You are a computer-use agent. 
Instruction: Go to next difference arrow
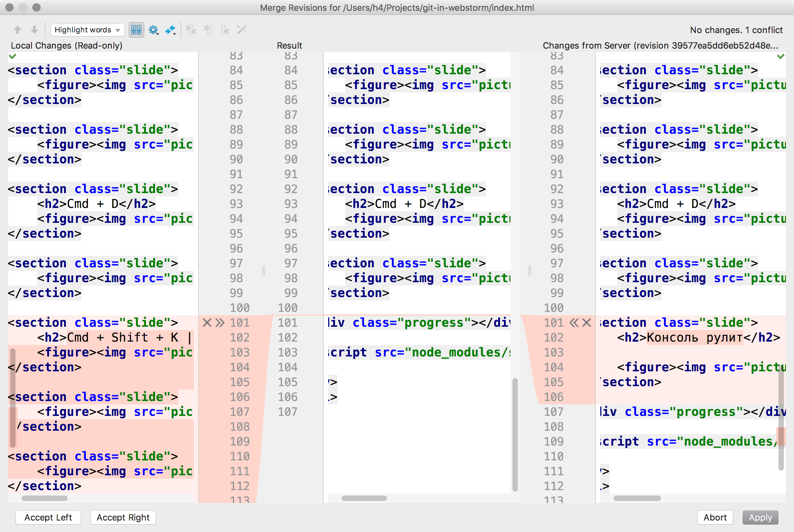[34, 30]
